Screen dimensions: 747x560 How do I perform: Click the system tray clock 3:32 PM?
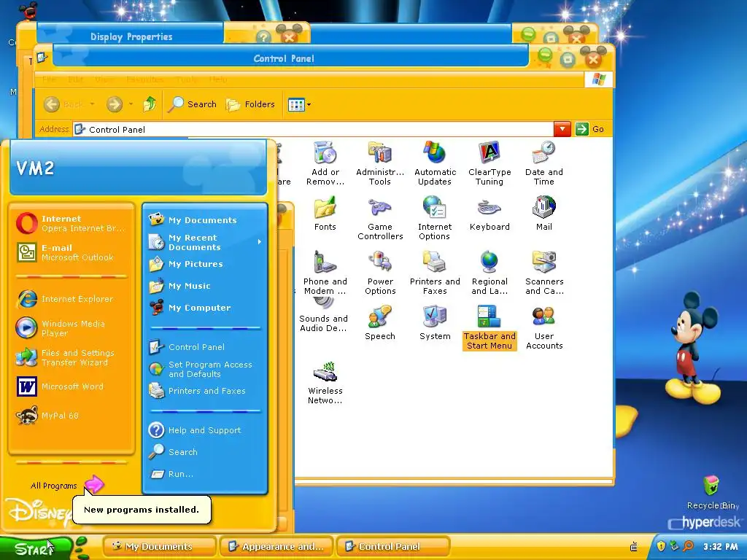721,547
